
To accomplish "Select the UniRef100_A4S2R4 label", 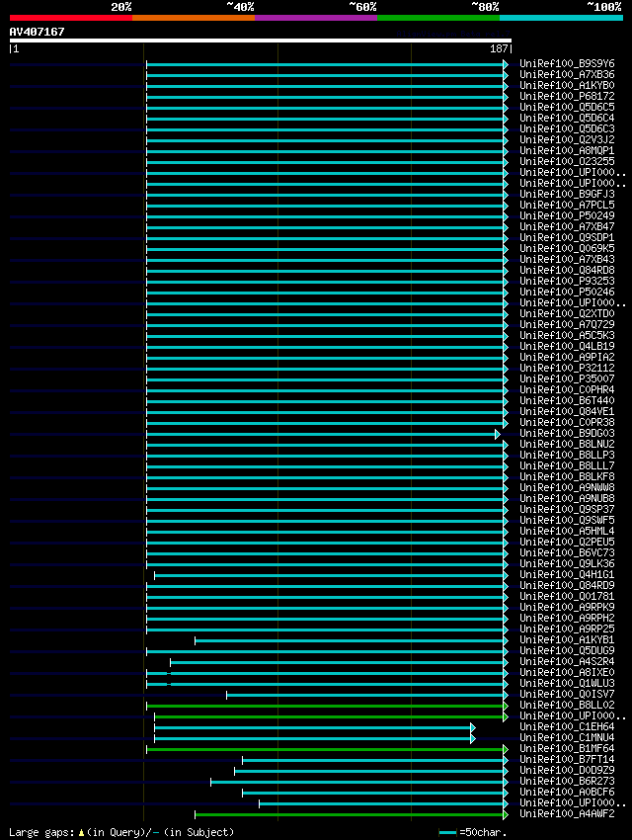I will point(567,661).
